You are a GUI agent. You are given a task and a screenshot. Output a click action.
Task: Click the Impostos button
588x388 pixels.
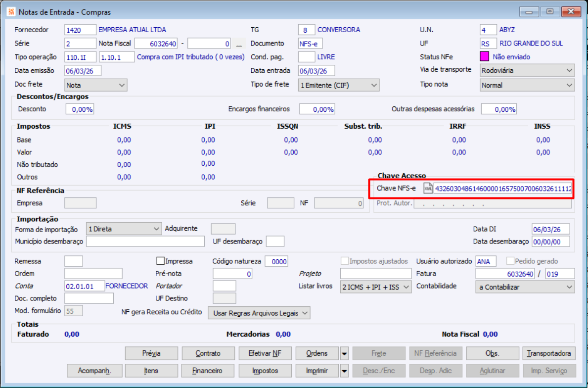coord(265,371)
